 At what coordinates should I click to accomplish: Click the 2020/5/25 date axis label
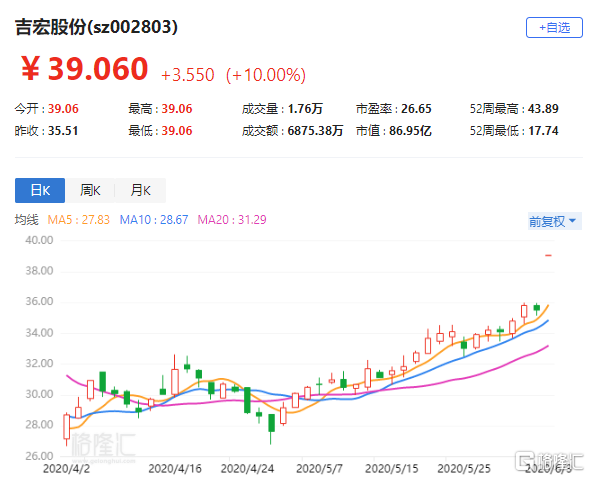pyautogui.click(x=464, y=469)
